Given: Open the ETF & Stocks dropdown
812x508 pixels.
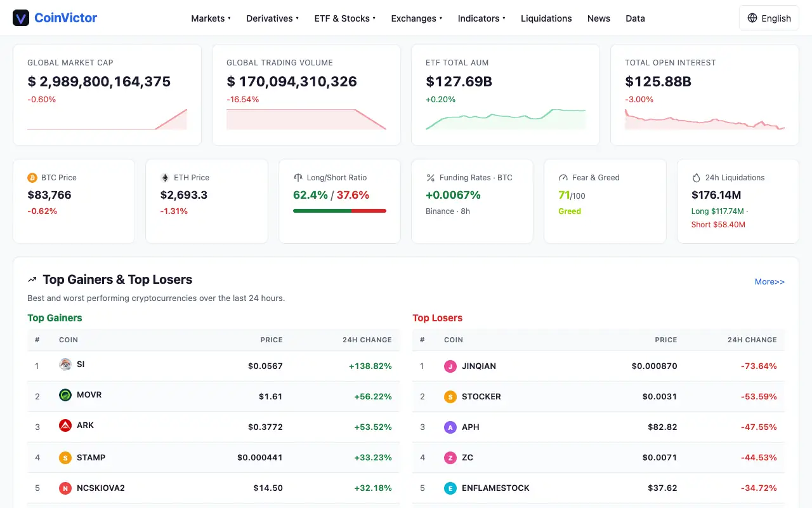Looking at the screenshot, I should click(344, 18).
